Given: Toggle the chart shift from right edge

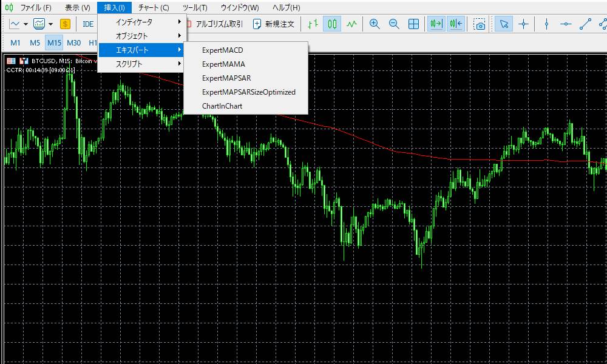Looking at the screenshot, I should [x=456, y=24].
